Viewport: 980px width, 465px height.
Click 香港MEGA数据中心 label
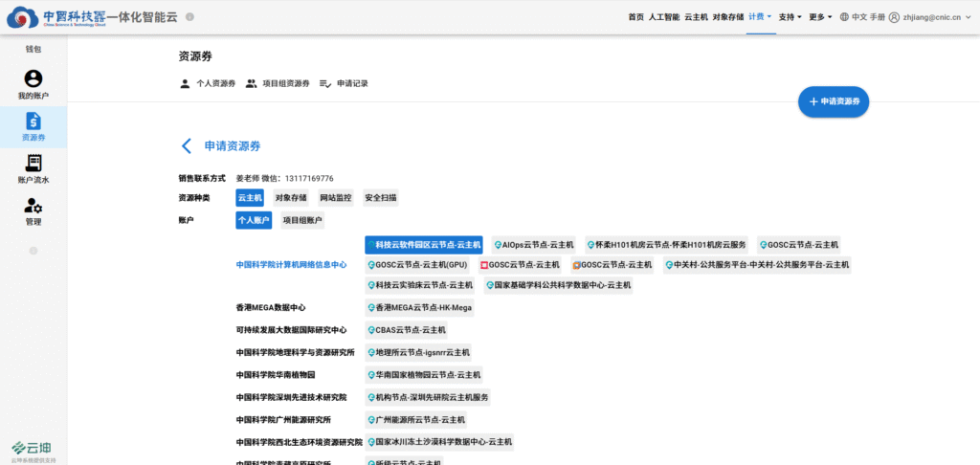tap(271, 307)
